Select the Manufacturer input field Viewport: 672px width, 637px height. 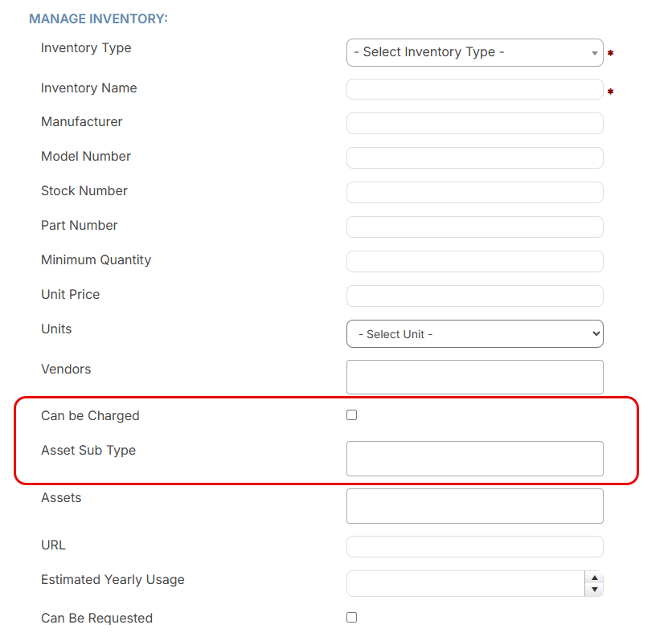point(474,123)
